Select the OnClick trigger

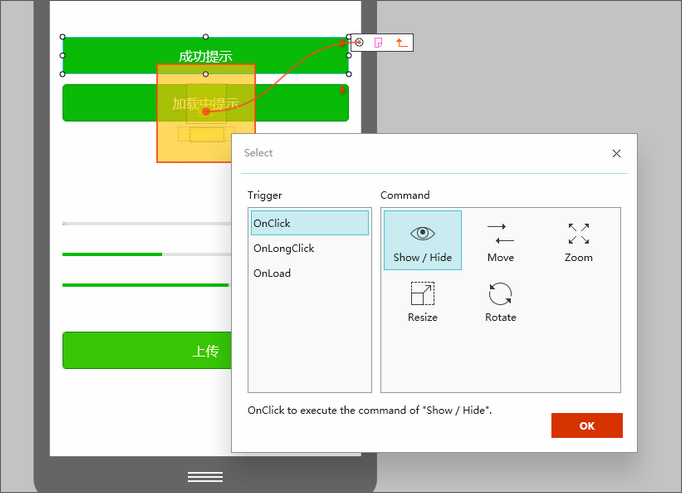(x=309, y=223)
